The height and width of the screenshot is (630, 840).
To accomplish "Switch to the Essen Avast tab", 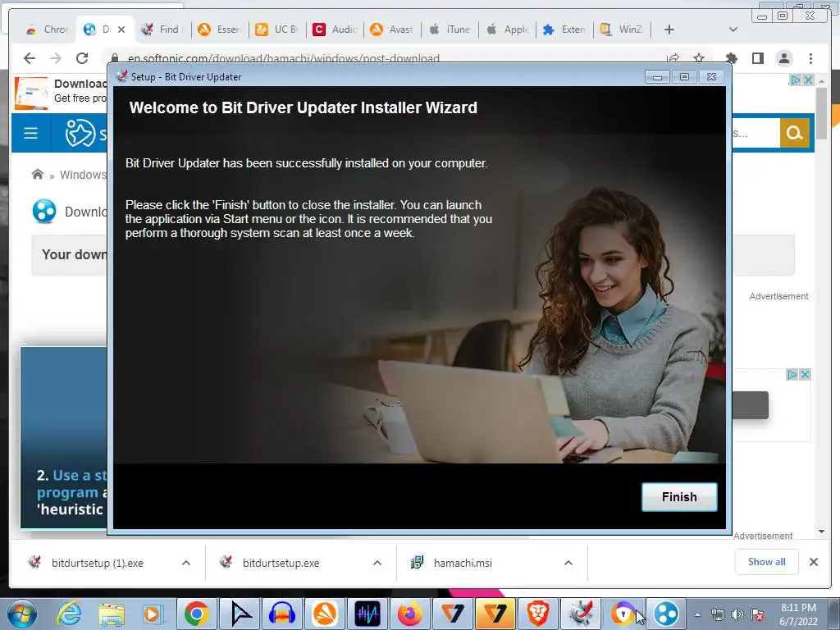I will point(219,30).
